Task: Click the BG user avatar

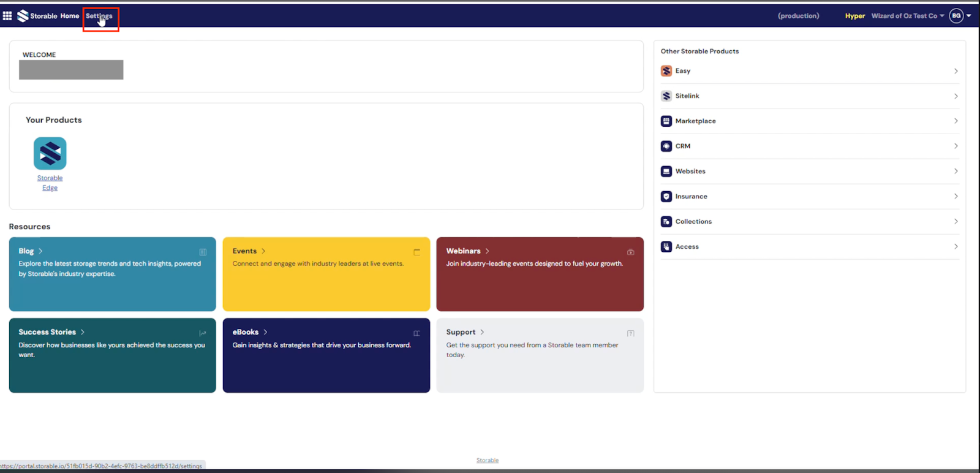Action: coord(956,16)
